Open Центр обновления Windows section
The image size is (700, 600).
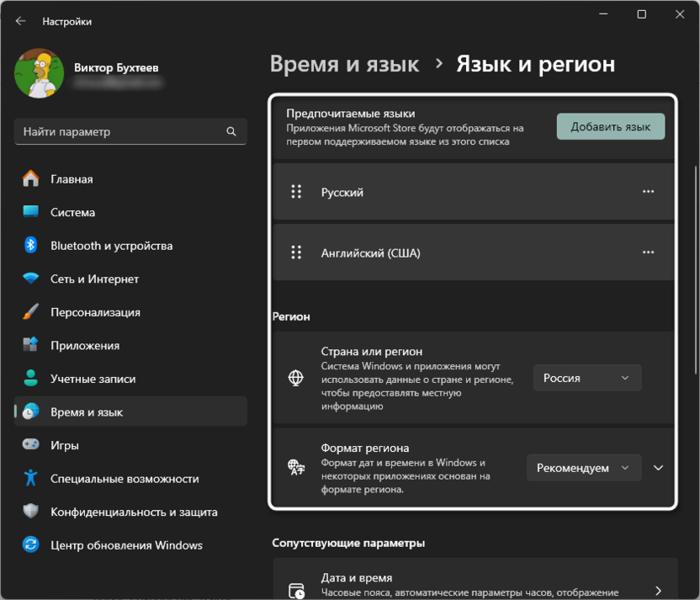[x=130, y=545]
